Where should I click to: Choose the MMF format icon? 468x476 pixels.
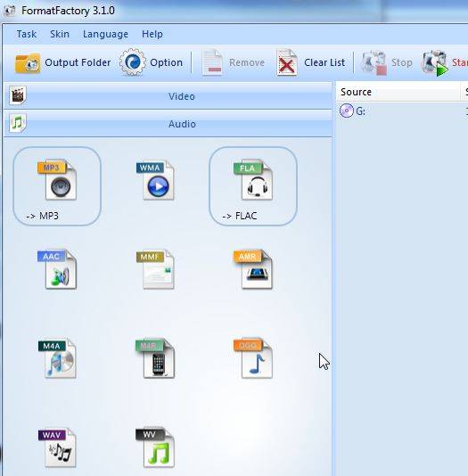(x=155, y=269)
